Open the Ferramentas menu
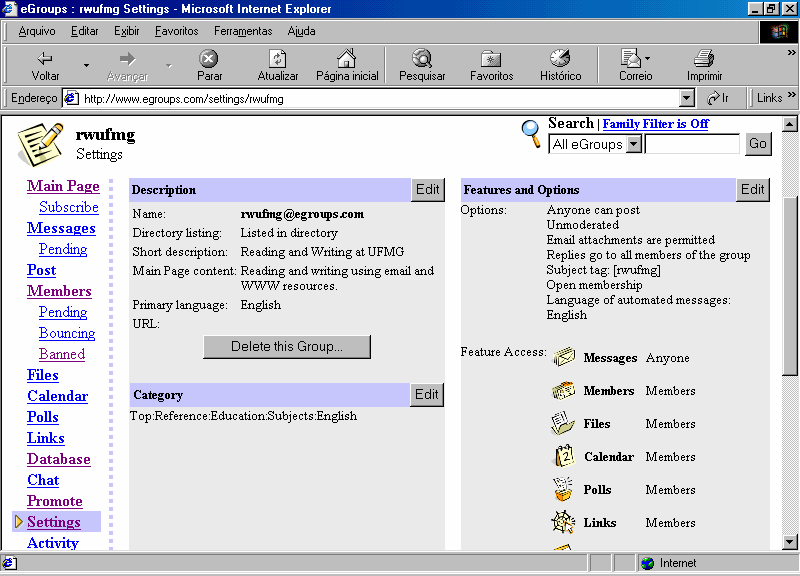800x576 pixels. [x=243, y=32]
